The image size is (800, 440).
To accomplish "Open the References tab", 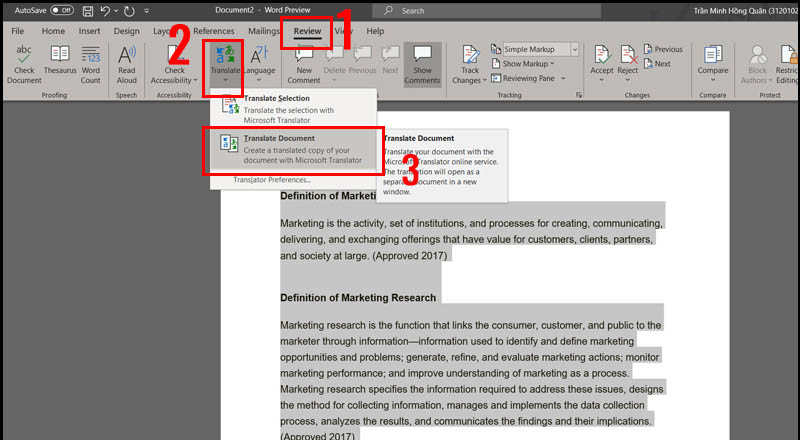I will pos(214,31).
